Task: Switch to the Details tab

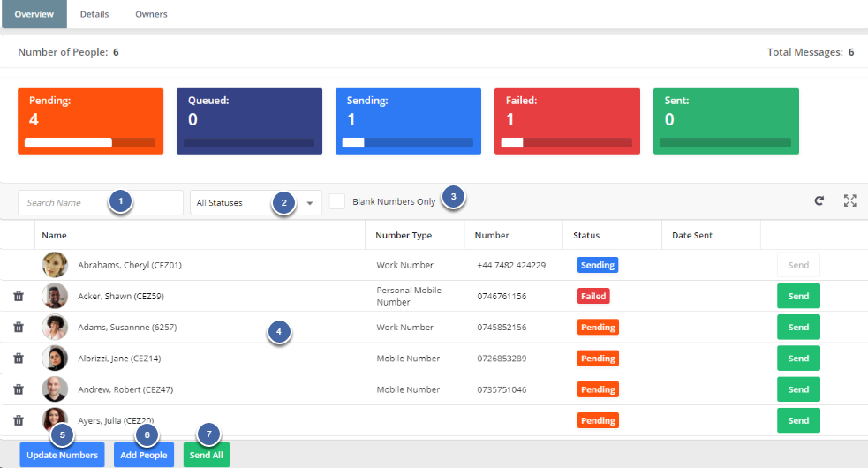Action: [x=94, y=14]
